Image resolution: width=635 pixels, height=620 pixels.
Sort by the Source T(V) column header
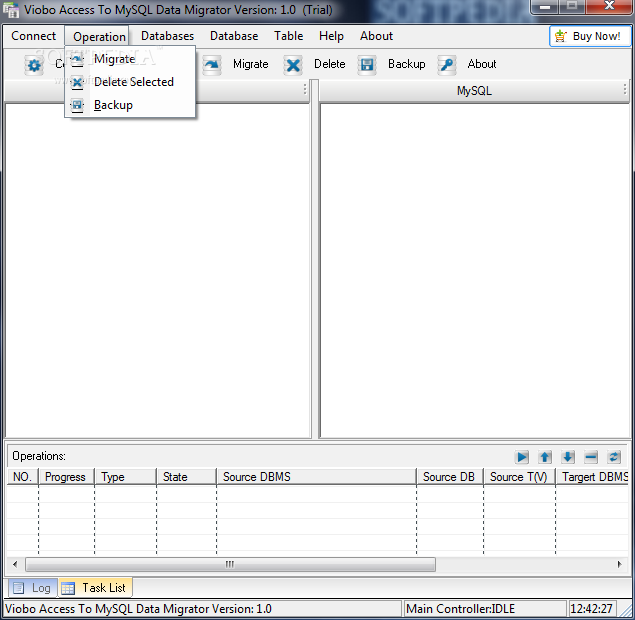pos(519,477)
